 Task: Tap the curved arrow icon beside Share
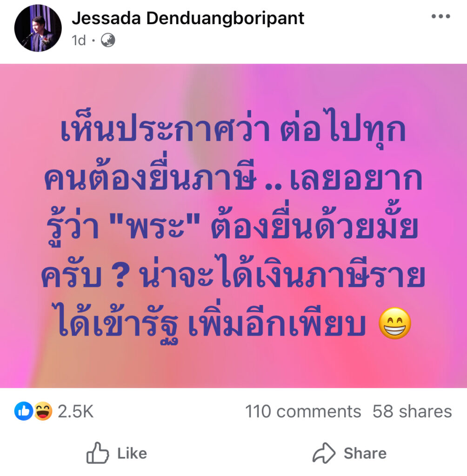coord(324,453)
